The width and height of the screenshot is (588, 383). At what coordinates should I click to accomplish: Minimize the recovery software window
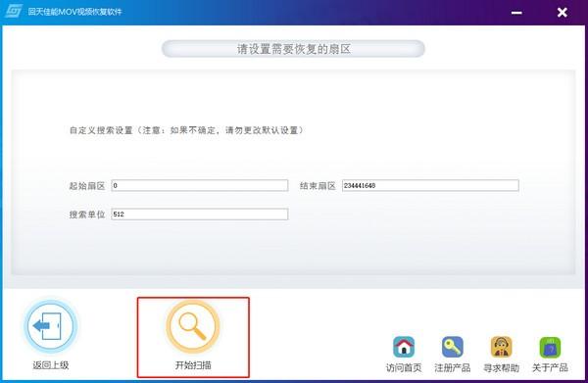(x=516, y=13)
